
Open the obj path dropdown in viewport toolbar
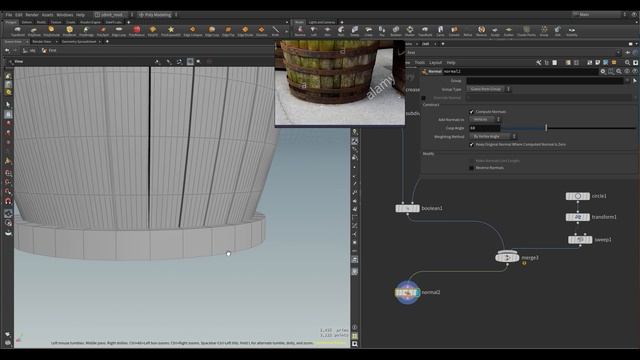tap(30, 51)
